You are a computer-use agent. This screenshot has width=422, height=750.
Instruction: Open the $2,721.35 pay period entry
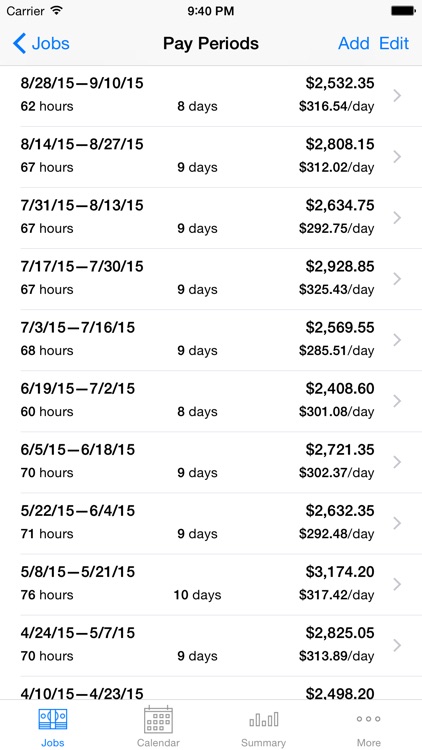click(211, 462)
